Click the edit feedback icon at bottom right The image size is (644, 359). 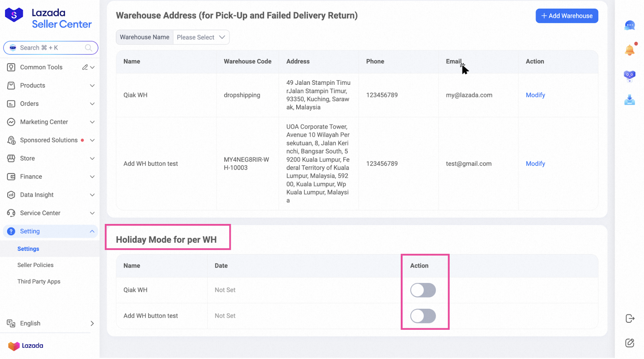[630, 343]
